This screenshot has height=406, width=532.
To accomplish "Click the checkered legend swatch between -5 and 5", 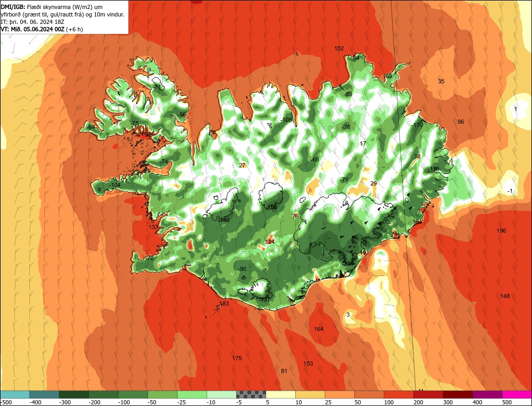I will pyautogui.click(x=251, y=394).
